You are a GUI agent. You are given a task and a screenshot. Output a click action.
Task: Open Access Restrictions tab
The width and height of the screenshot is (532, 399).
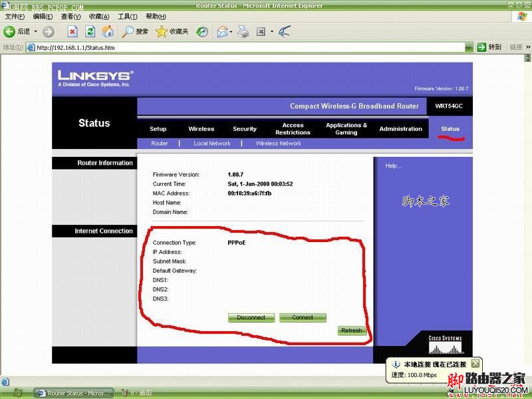293,129
